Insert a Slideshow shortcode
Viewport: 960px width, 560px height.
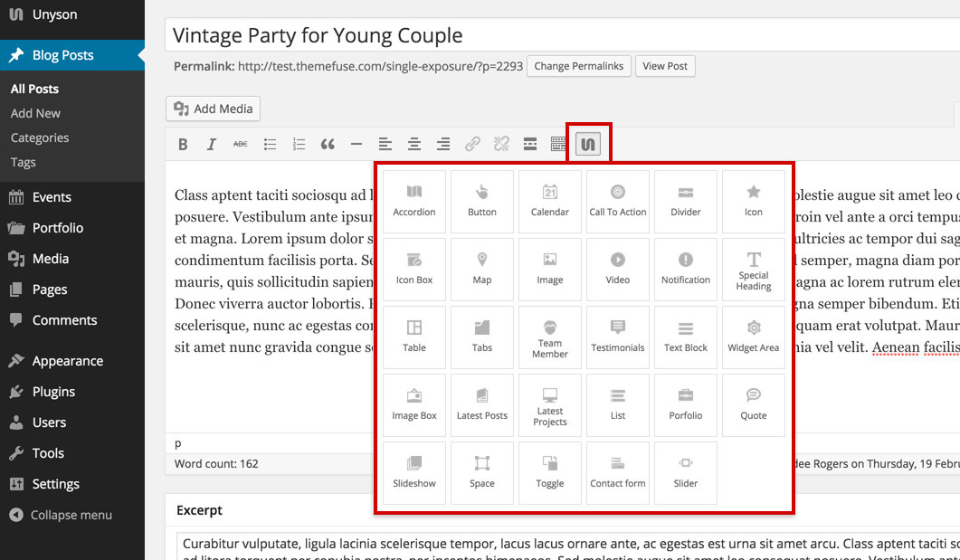point(414,473)
